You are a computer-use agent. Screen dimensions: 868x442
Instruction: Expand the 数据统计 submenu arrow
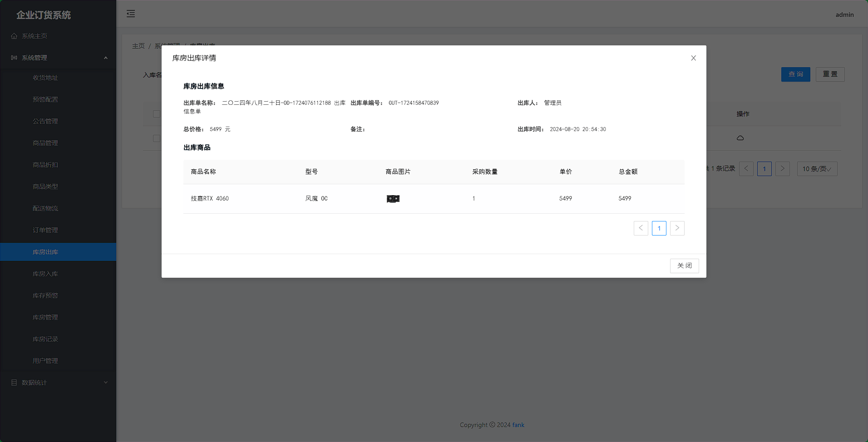coord(106,383)
